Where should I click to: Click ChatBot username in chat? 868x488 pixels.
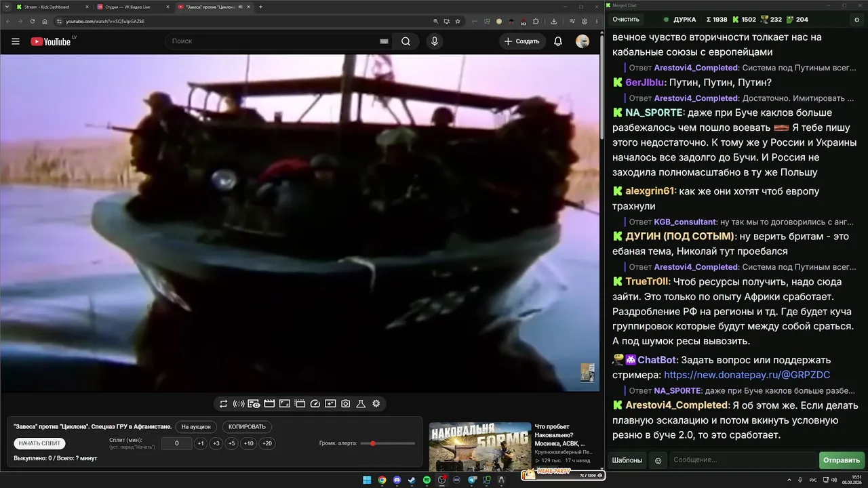click(656, 360)
